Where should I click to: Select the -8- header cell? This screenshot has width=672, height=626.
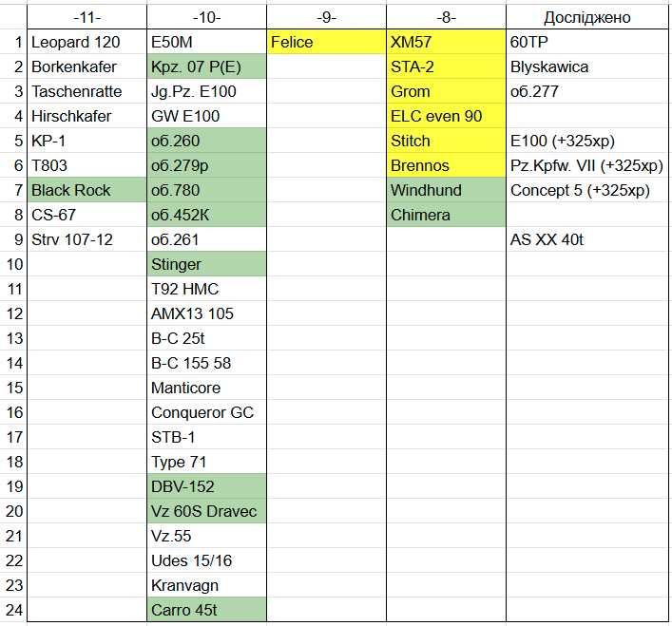coord(446,17)
